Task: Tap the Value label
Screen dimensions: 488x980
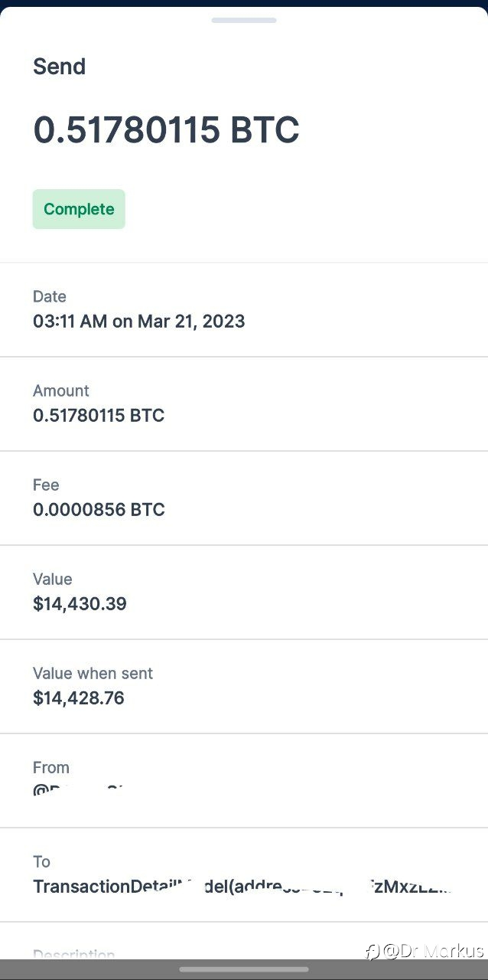Action: tap(53, 579)
